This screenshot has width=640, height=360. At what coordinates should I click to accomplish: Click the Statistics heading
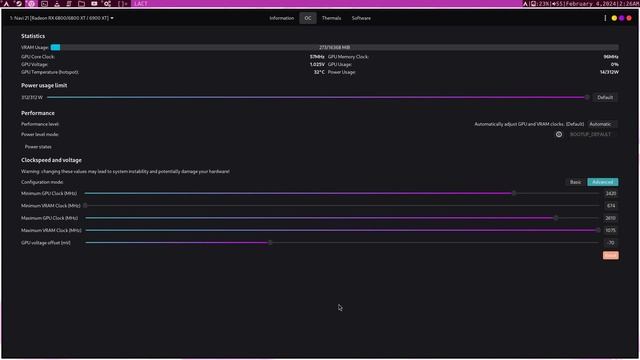tap(33, 36)
